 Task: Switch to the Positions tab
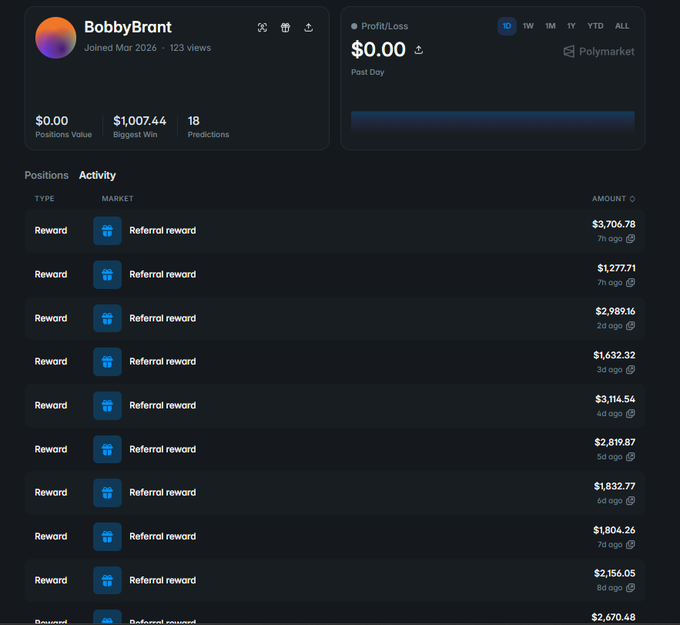46,175
